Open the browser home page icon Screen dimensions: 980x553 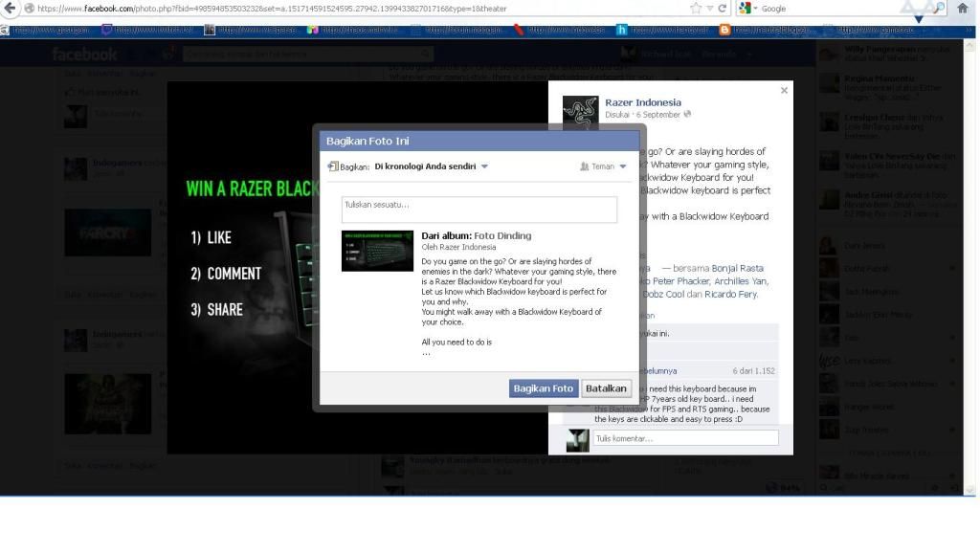point(963,8)
